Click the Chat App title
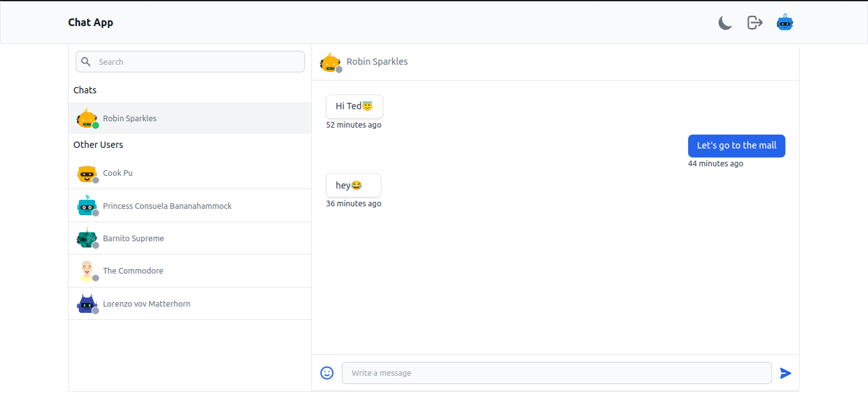The width and height of the screenshot is (868, 405). pos(91,23)
